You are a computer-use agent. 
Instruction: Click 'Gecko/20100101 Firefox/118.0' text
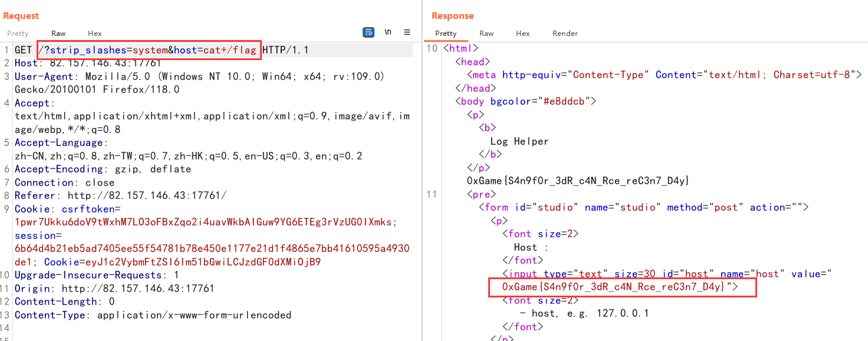coord(97,90)
